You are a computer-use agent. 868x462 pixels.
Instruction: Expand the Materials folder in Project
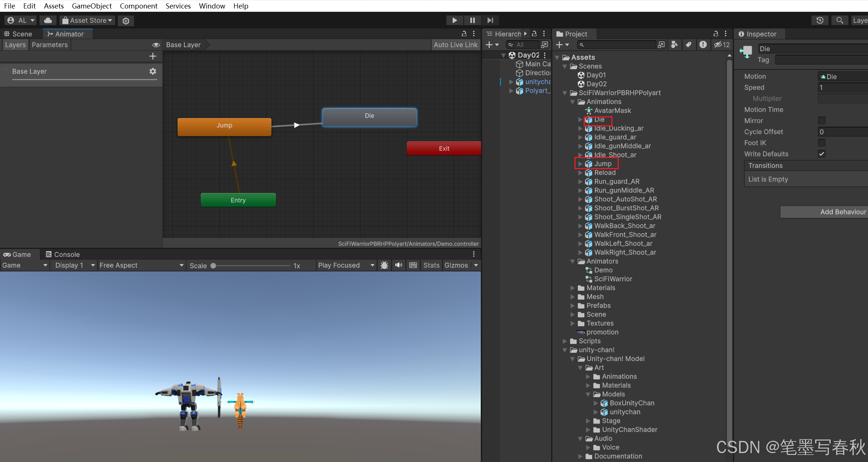point(573,288)
